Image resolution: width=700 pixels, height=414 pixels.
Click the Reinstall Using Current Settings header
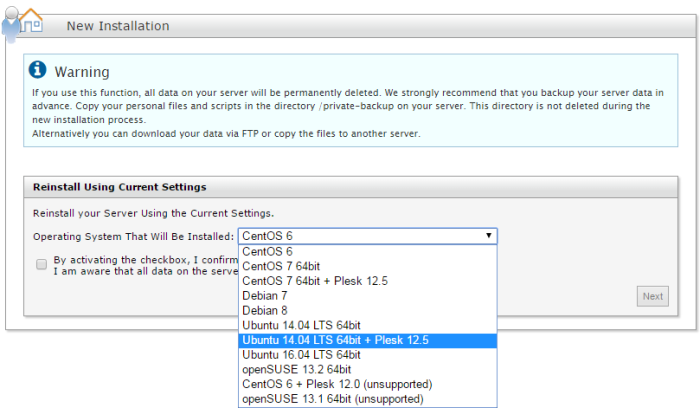120,187
